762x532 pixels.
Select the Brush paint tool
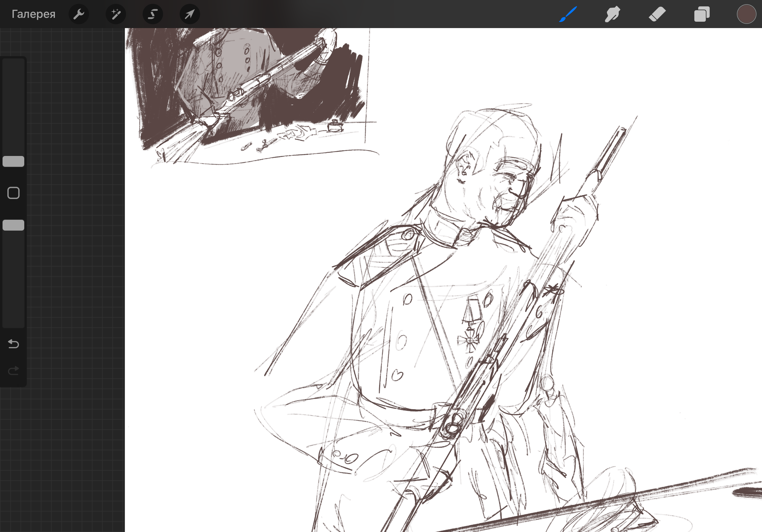[568, 14]
